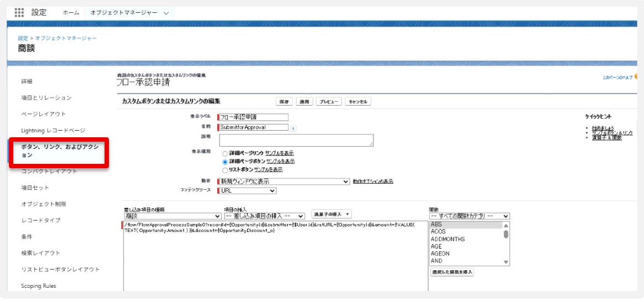
Task: Switch to the ホーム tab
Action: 71,13
